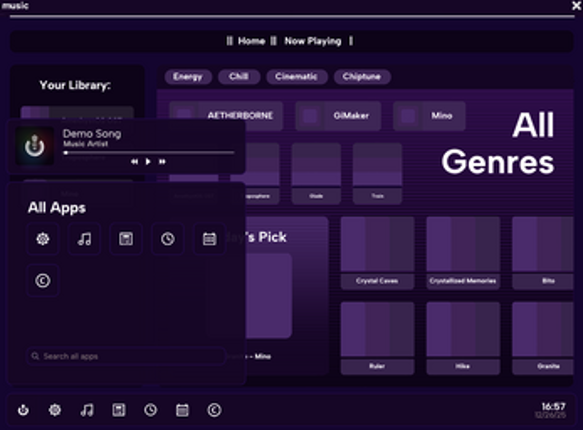The height and width of the screenshot is (430, 583).
Task: Launch the copyright symbol app in All Apps
Action: click(43, 281)
